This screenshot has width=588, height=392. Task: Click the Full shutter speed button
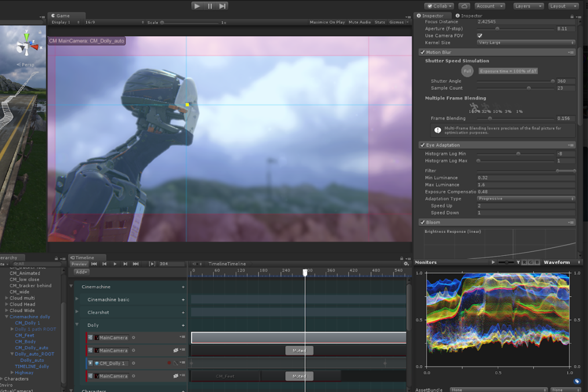click(467, 71)
